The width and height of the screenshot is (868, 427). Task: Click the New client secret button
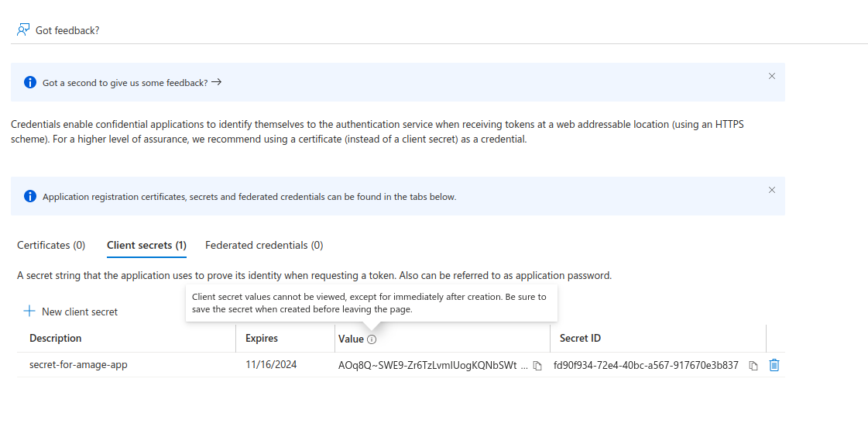pyautogui.click(x=71, y=312)
